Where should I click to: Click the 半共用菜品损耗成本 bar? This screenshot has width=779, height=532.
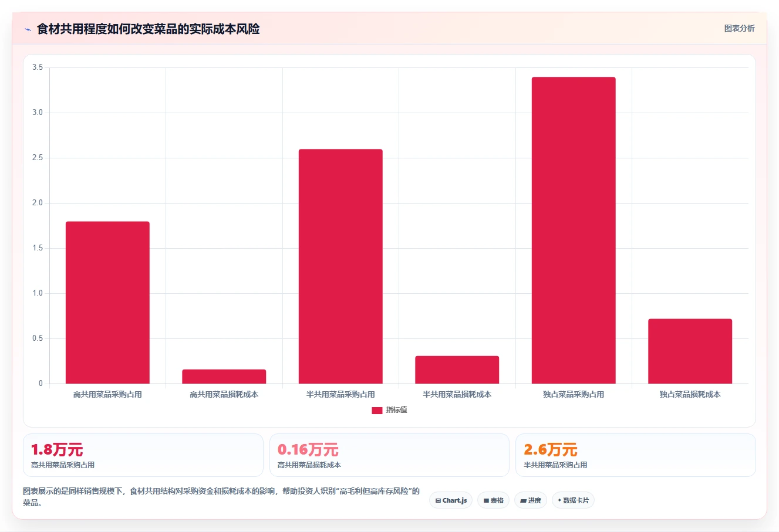click(457, 370)
